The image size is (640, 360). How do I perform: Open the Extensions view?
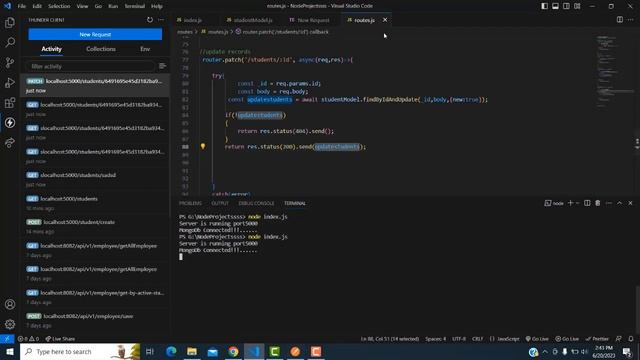pos(10,102)
